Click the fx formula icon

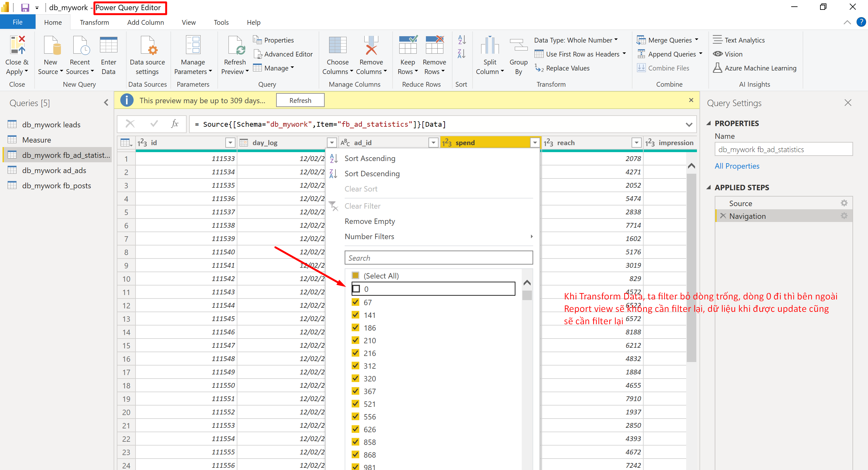[175, 124]
